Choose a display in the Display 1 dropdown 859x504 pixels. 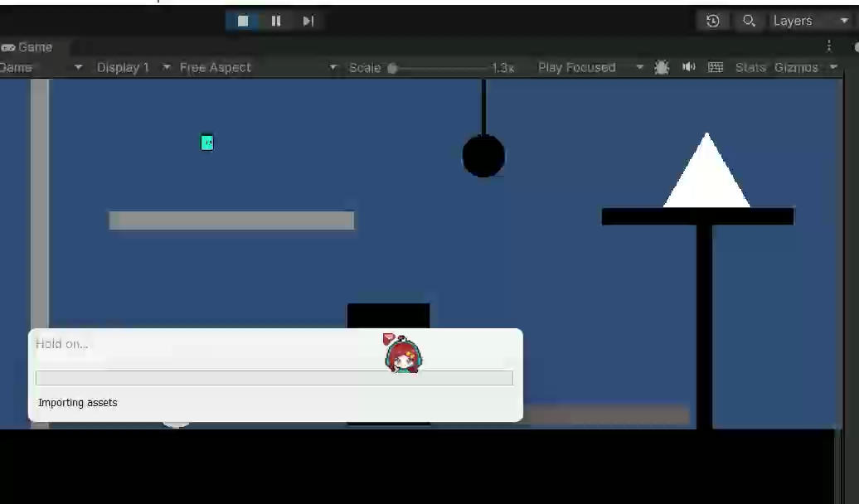(x=133, y=67)
